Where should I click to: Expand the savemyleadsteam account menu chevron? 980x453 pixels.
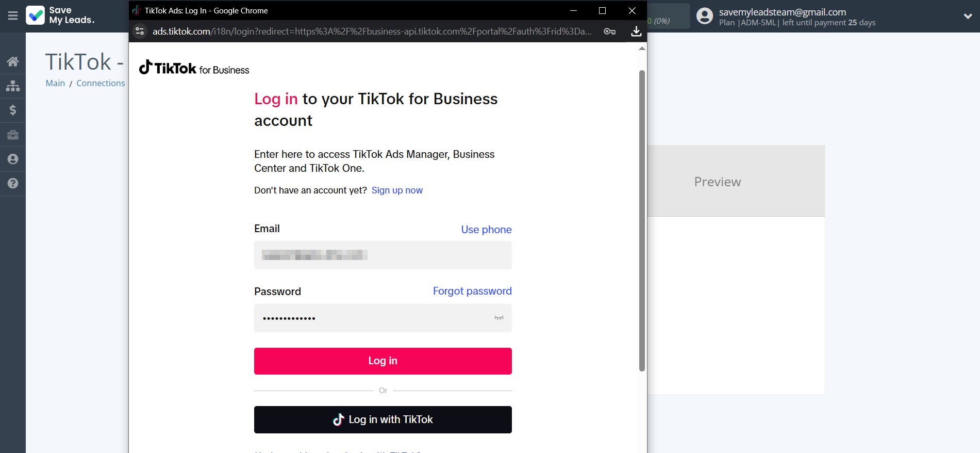point(968,16)
